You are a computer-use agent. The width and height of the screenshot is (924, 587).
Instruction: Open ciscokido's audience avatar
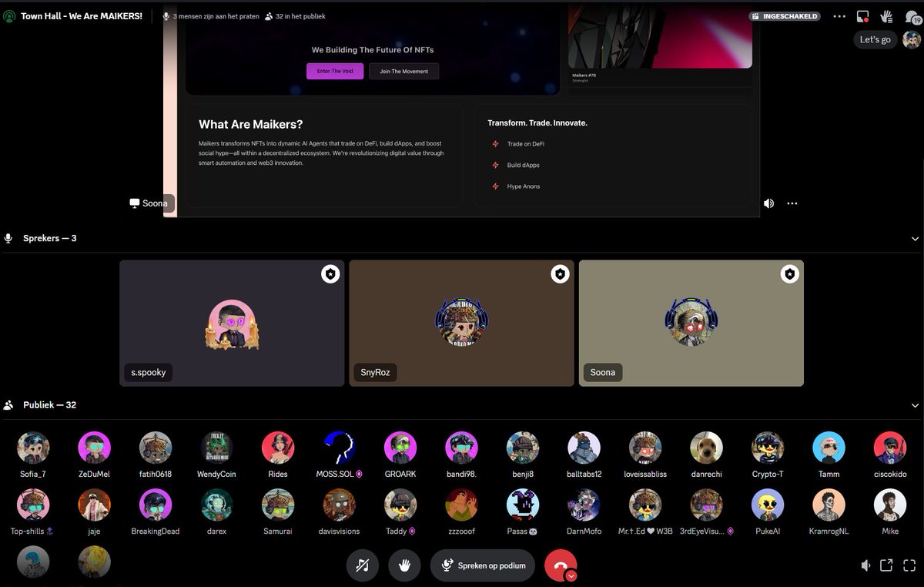click(890, 448)
